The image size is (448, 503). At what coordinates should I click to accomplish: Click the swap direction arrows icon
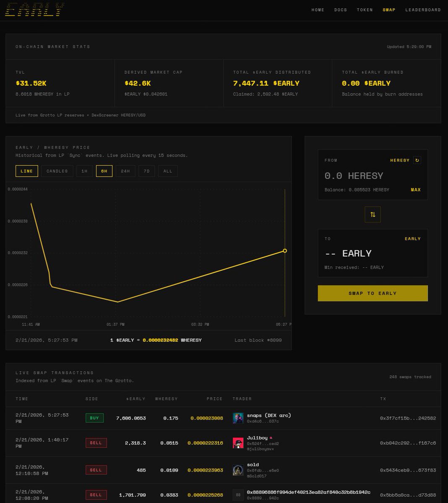372,214
